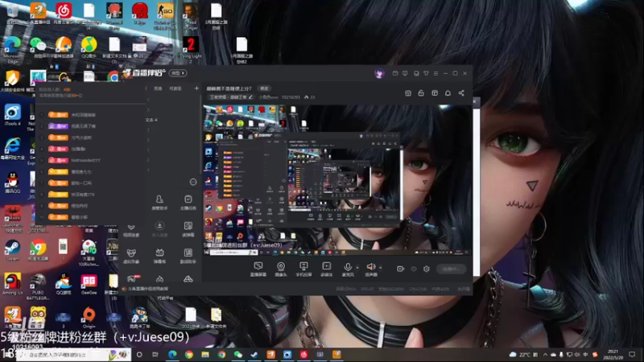Viewport: 644px width, 362px height.
Task: Open the QQ Music desktop shortcut
Action: (x=89, y=48)
